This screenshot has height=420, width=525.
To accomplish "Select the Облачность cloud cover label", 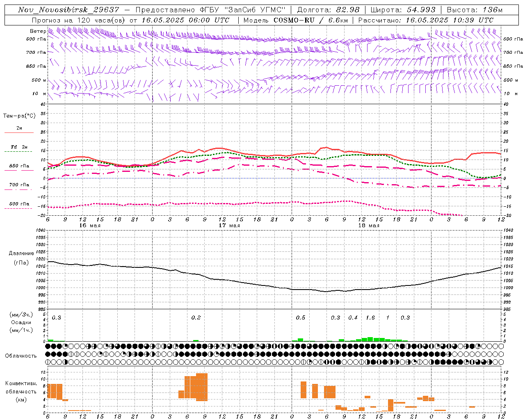I will click(21, 356).
